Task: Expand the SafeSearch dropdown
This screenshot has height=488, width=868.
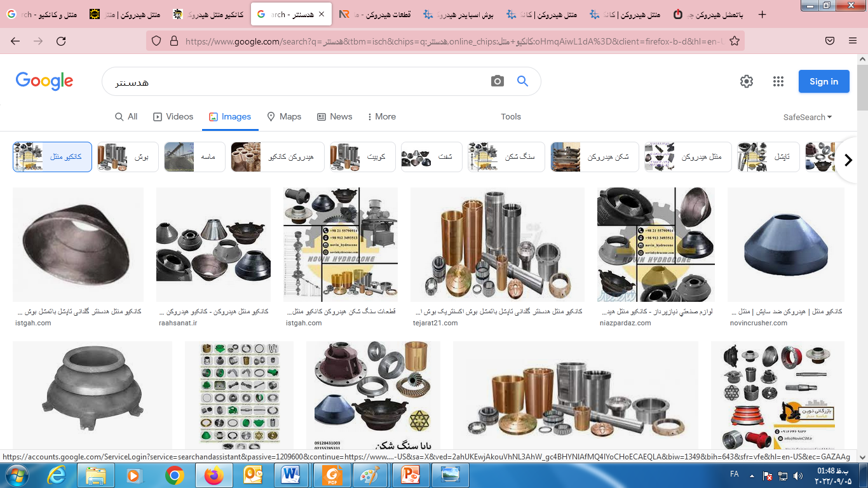Action: pyautogui.click(x=808, y=117)
